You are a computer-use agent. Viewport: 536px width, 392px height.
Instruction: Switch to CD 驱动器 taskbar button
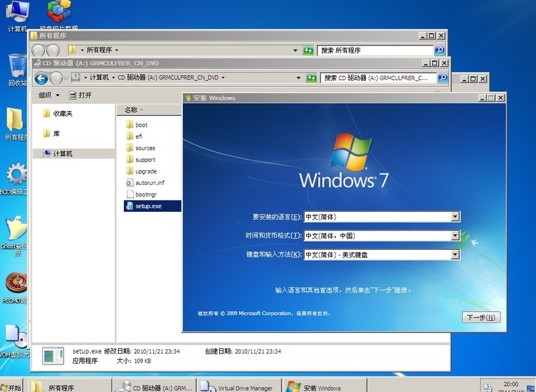click(154, 387)
